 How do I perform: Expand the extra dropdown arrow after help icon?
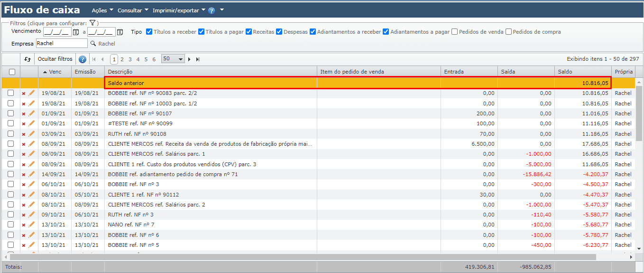(222, 10)
